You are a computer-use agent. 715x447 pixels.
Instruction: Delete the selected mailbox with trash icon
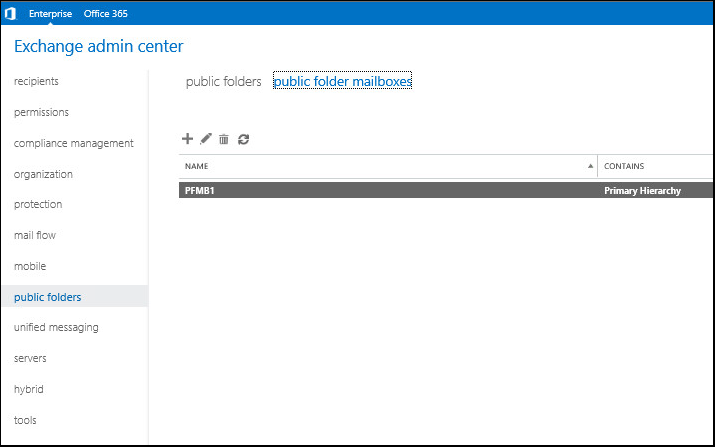click(x=223, y=139)
